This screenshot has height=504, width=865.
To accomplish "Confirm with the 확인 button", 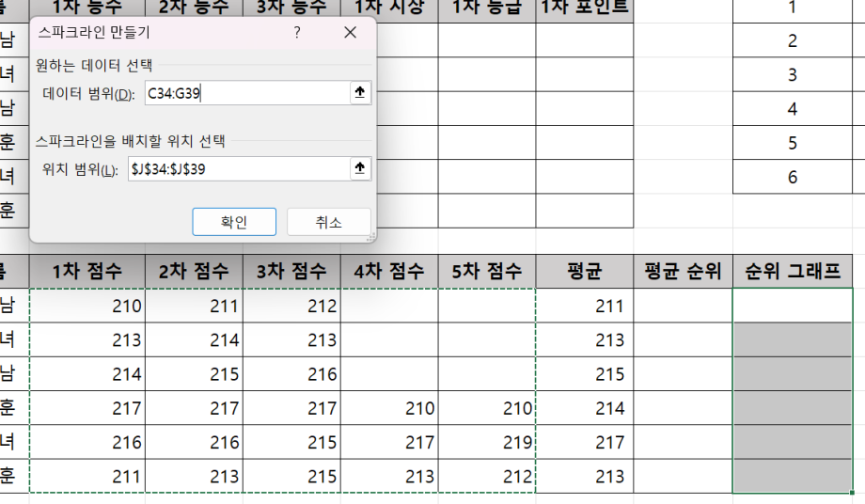I will pyautogui.click(x=234, y=222).
